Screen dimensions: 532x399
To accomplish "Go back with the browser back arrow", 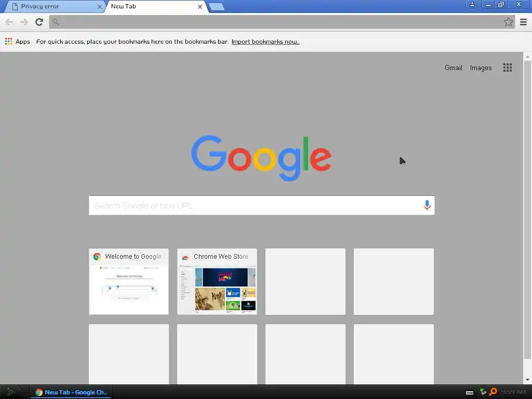I will click(x=9, y=22).
